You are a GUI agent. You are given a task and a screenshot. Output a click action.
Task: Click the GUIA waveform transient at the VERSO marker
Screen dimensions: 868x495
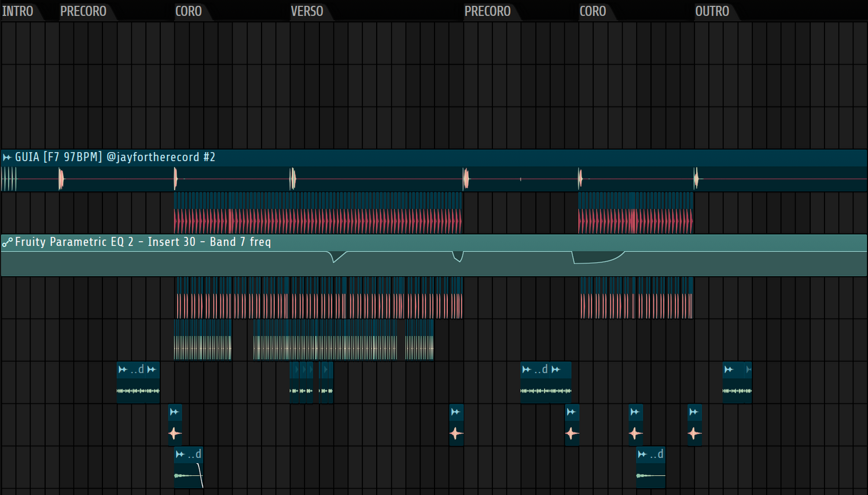pyautogui.click(x=293, y=179)
